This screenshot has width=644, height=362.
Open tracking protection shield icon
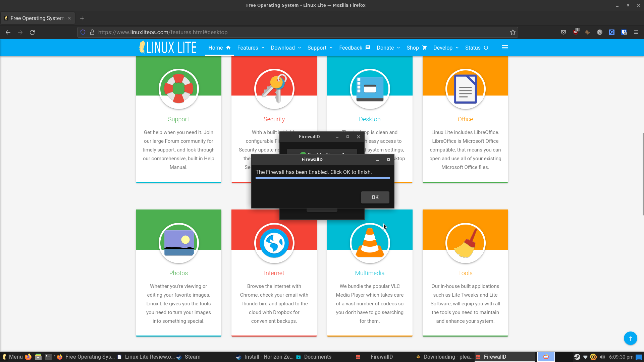pyautogui.click(x=83, y=33)
